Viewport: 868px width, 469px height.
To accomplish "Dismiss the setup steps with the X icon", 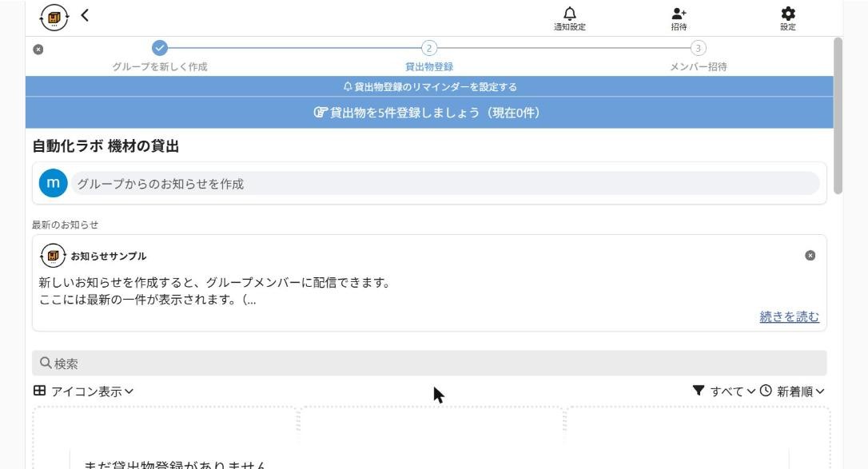I will (38, 50).
